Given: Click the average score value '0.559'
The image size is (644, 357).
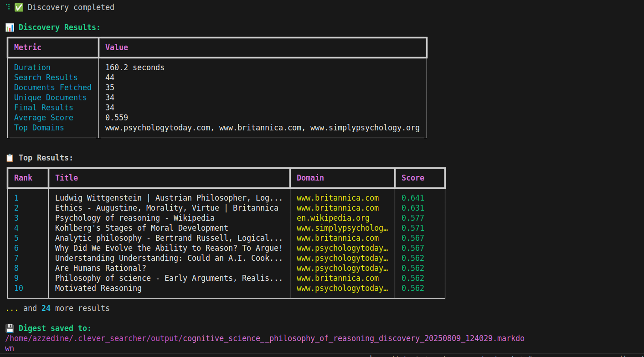Looking at the screenshot, I should click(117, 118).
